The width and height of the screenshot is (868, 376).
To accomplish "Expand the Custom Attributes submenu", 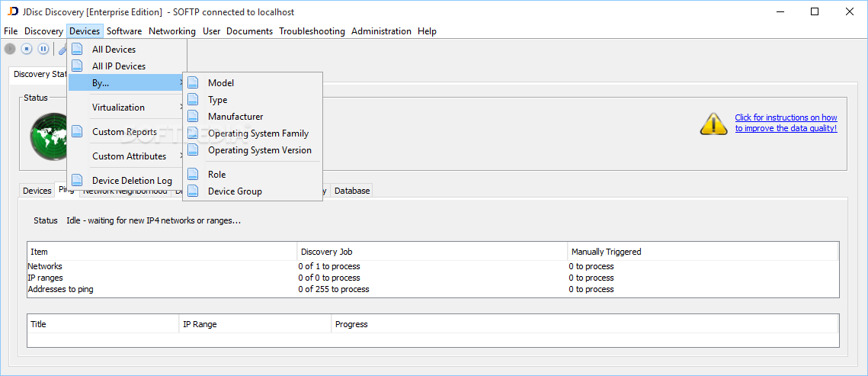I will (x=127, y=156).
